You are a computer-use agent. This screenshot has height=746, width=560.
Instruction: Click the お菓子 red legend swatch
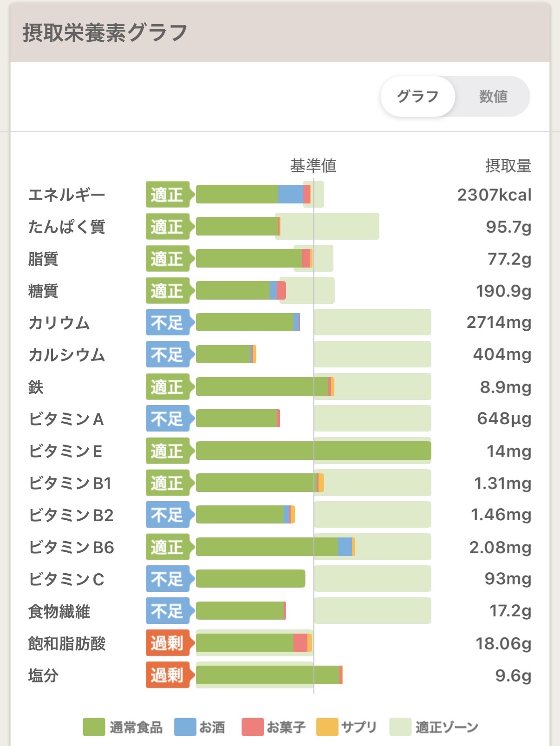click(x=253, y=727)
